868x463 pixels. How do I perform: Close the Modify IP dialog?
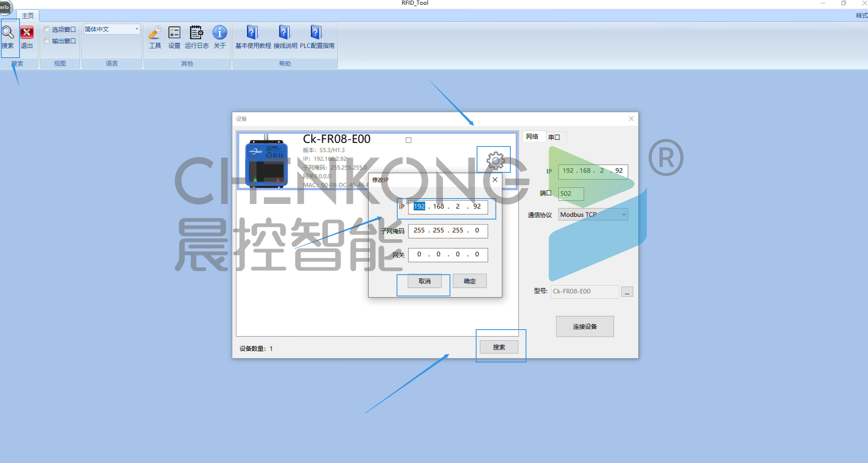click(495, 180)
